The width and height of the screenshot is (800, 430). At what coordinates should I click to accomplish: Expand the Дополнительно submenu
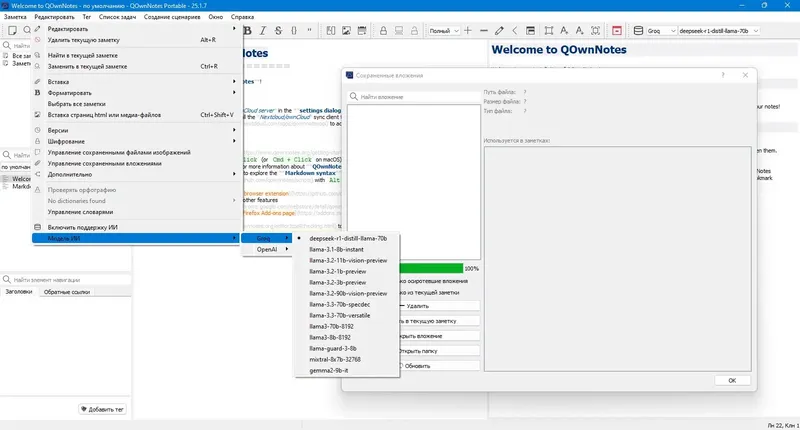136,174
